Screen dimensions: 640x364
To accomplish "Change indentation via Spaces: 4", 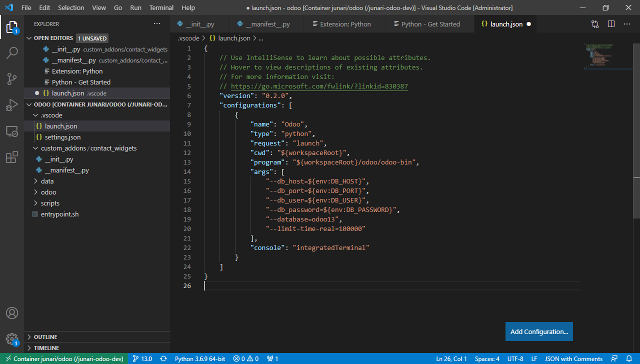I will point(487,358).
